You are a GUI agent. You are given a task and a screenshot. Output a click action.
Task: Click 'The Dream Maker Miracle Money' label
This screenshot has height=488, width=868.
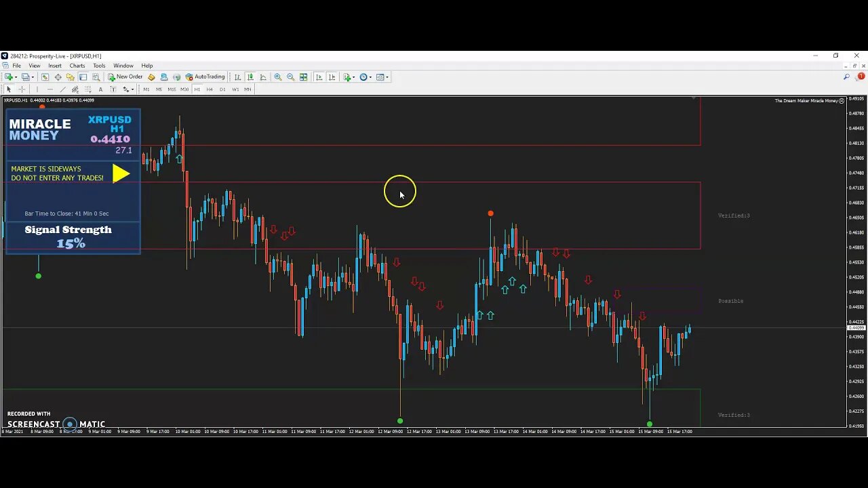click(806, 100)
